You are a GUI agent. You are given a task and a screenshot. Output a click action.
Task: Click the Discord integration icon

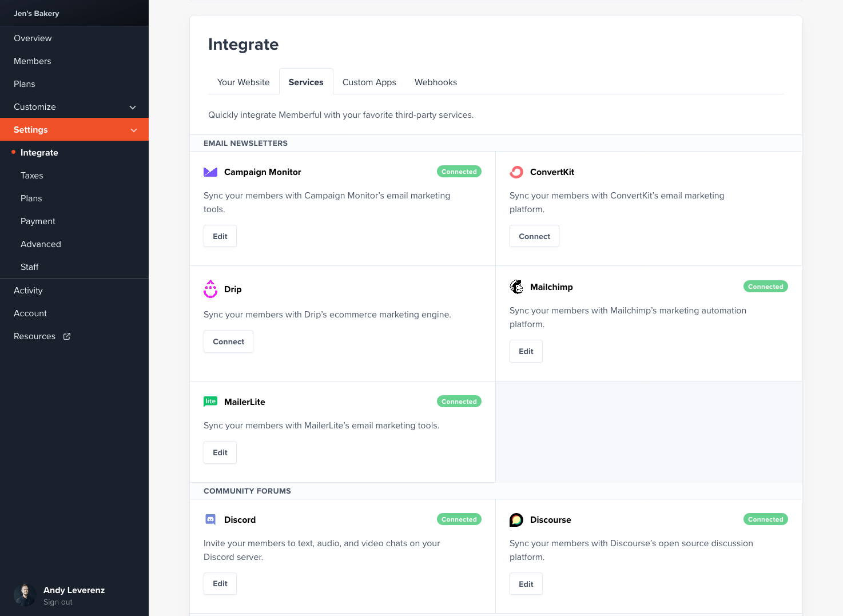click(x=210, y=519)
